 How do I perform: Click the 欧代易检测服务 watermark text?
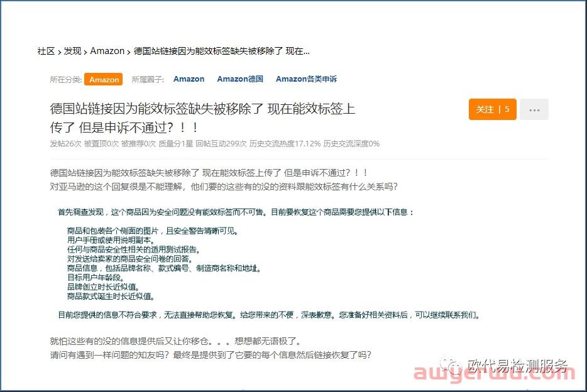click(x=517, y=366)
